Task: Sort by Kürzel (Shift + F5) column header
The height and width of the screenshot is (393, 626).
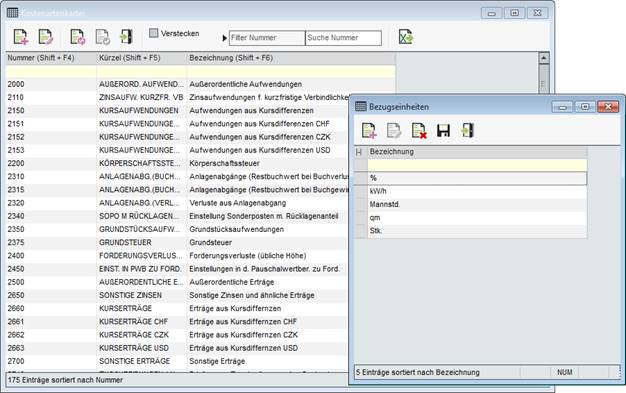Action: click(x=142, y=58)
